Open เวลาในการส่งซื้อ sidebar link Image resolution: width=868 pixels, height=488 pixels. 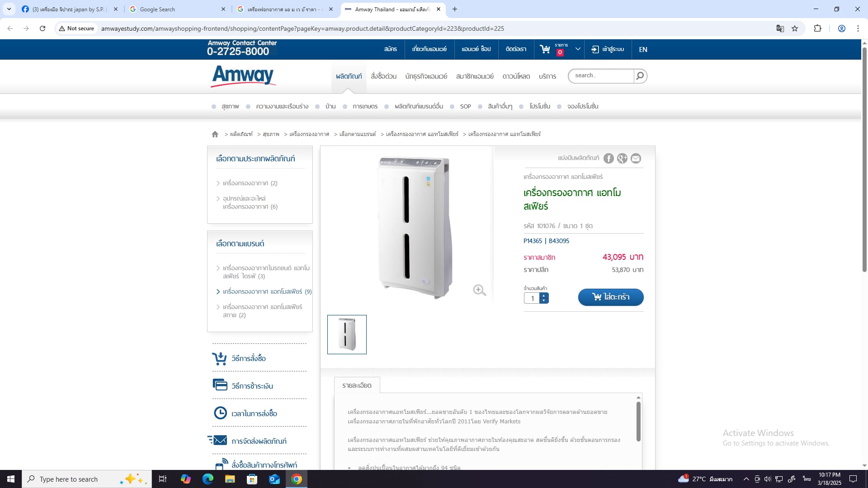254,413
